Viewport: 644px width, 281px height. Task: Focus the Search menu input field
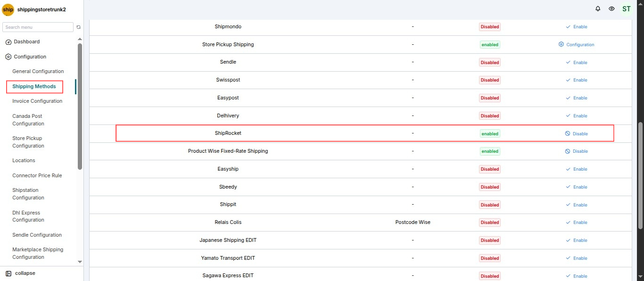pyautogui.click(x=38, y=27)
